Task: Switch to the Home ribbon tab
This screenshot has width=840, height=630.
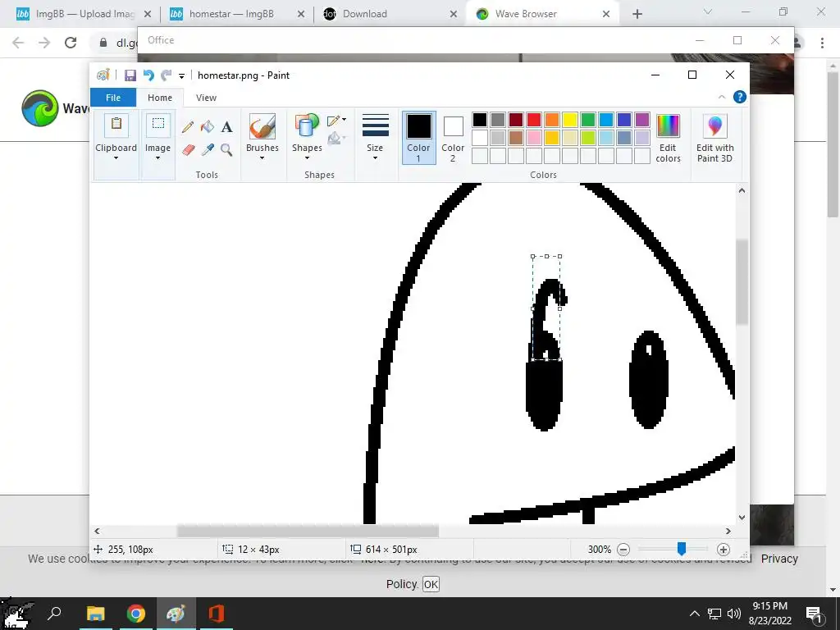Action: click(x=160, y=98)
